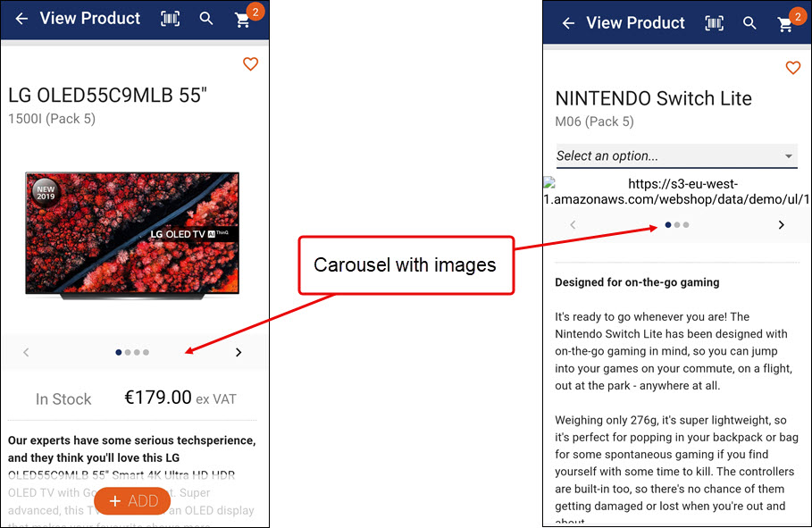Select the third dot in the Switch carousel
812x528 pixels.
click(685, 224)
